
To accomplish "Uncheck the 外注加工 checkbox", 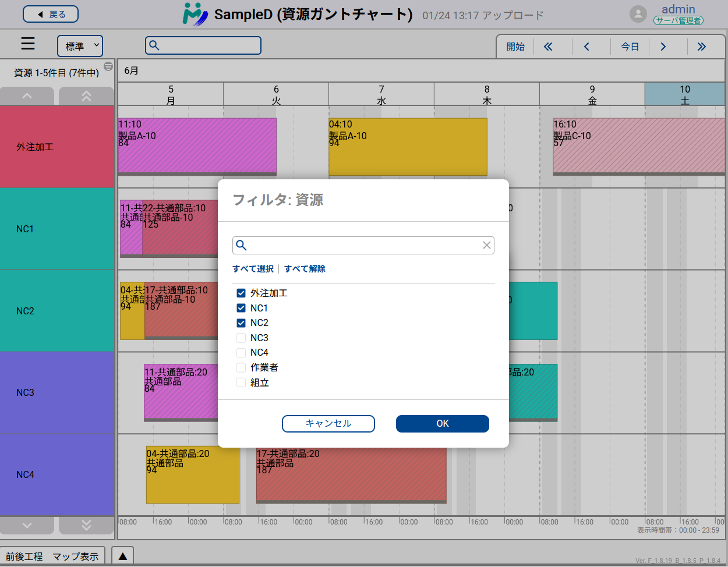I will pos(241,293).
